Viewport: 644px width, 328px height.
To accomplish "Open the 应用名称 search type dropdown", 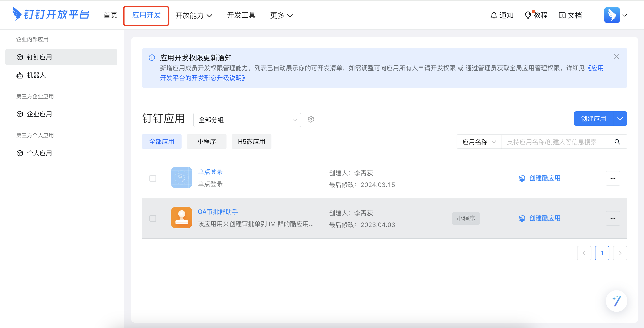I will coord(479,142).
